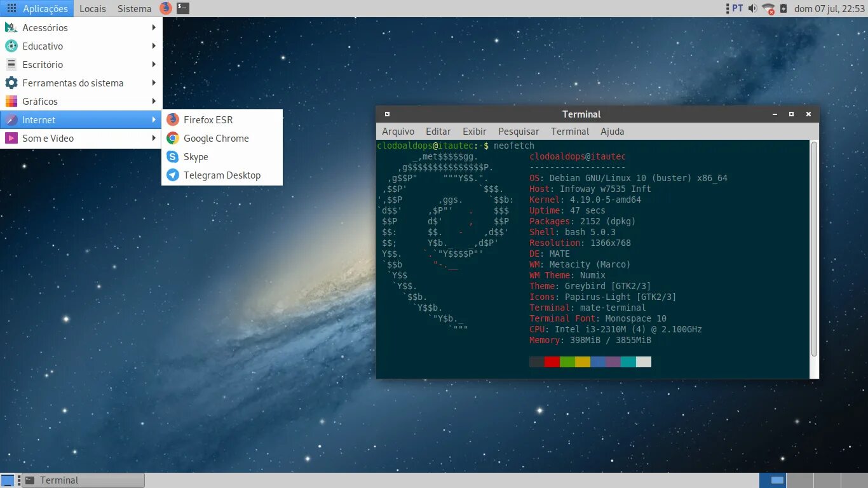Screen dimensions: 868x488
Task: Launch Telegram Desktop from Internet submenu
Action: [x=222, y=175]
